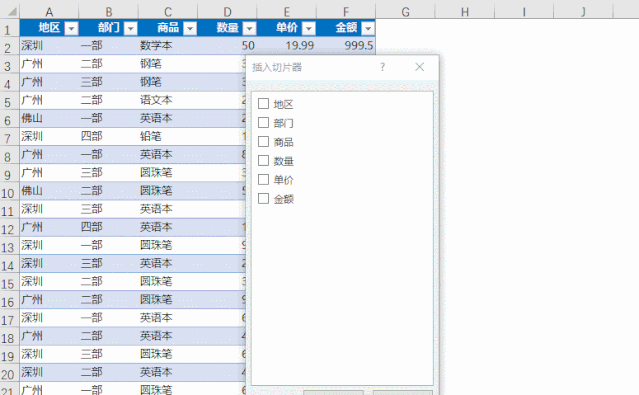Select column C header

(168, 12)
